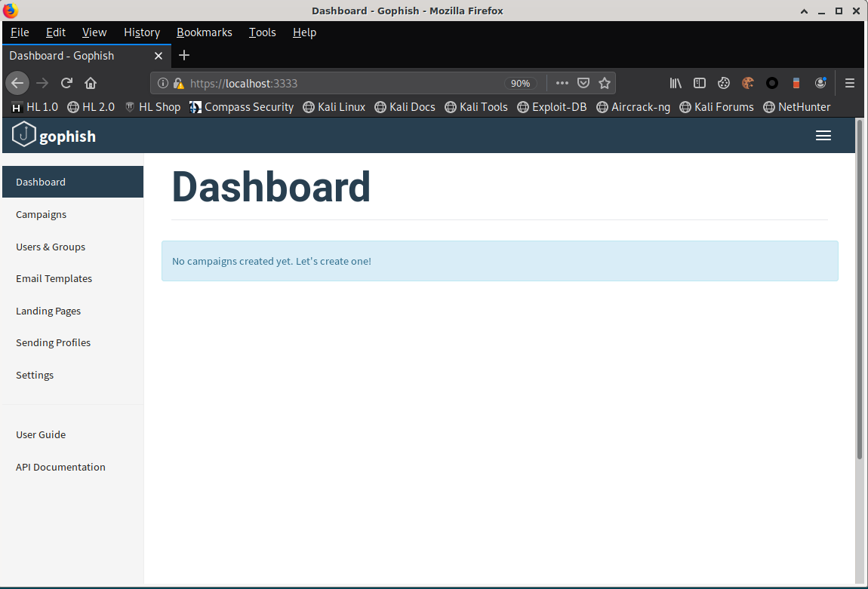This screenshot has height=589, width=868.
Task: Toggle the Firefox sidebar icon
Action: 700,83
